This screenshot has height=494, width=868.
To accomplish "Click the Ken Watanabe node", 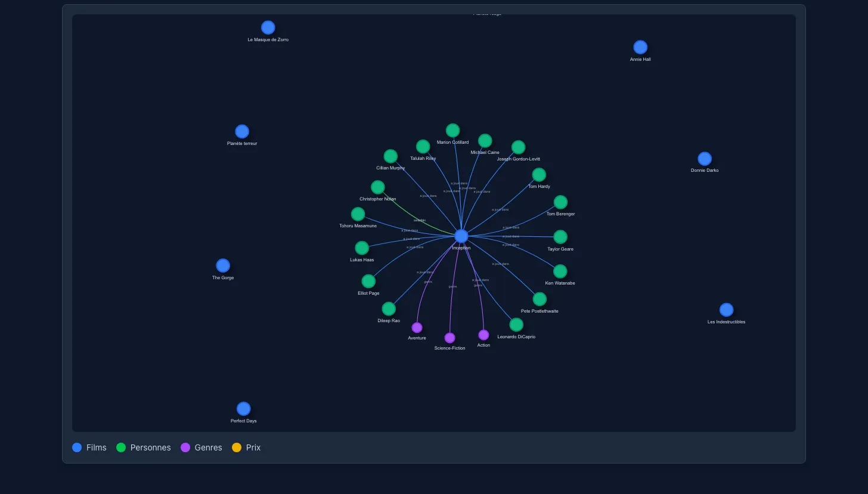I will pos(560,271).
